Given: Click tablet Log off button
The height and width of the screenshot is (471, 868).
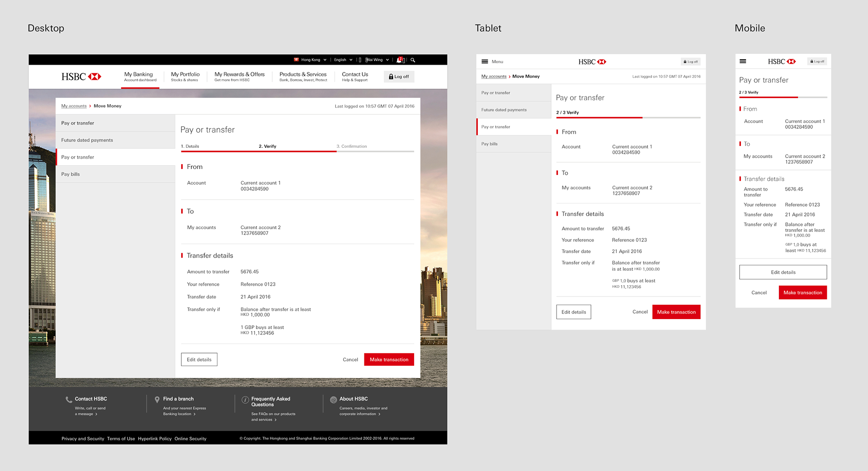Looking at the screenshot, I should click(x=690, y=62).
